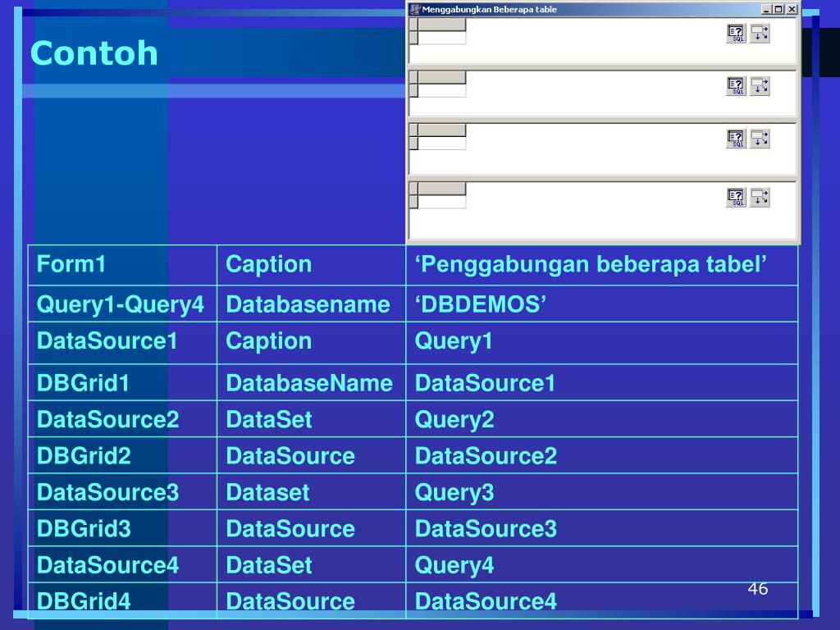The width and height of the screenshot is (840, 630).
Task: Click the header cell of the bottom DBGrid
Action: tap(442, 189)
